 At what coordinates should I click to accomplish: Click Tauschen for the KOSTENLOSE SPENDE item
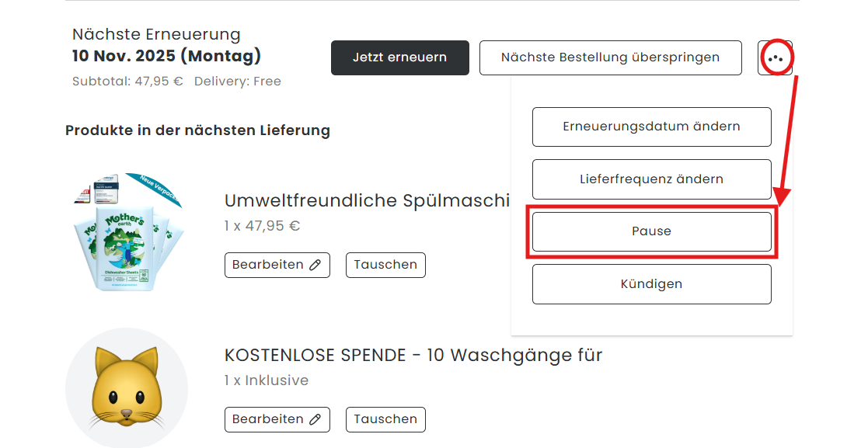coord(385,419)
